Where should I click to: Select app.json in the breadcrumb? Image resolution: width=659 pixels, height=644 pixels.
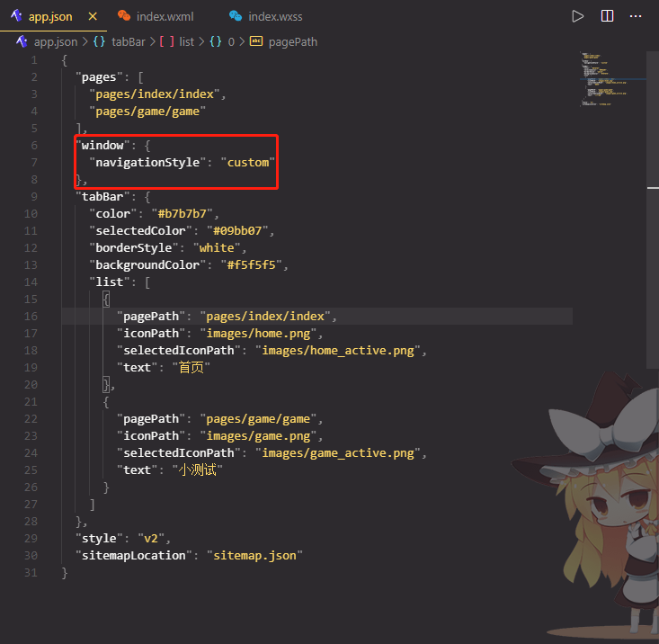click(x=56, y=42)
